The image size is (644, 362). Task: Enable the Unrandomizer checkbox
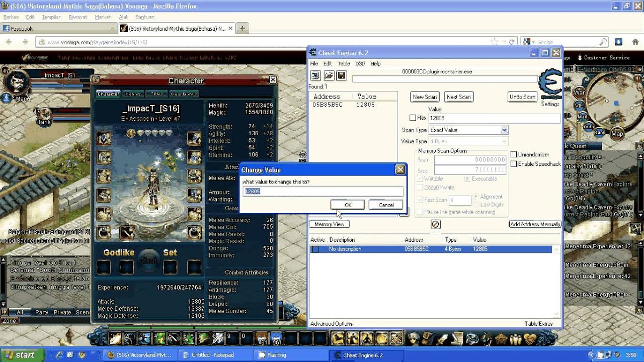[514, 154]
